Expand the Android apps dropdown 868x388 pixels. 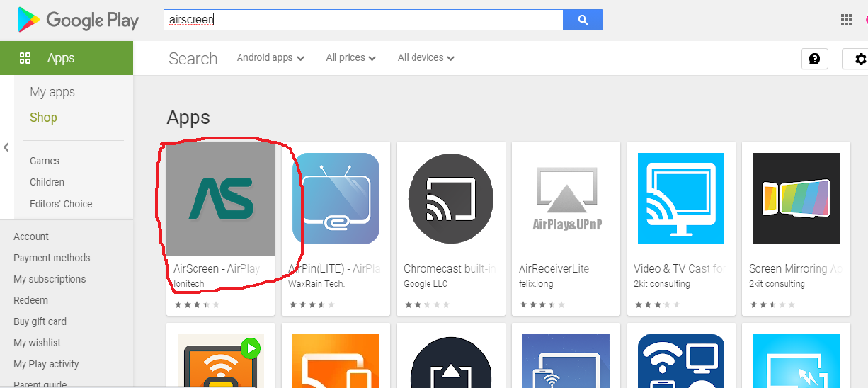coord(270,57)
